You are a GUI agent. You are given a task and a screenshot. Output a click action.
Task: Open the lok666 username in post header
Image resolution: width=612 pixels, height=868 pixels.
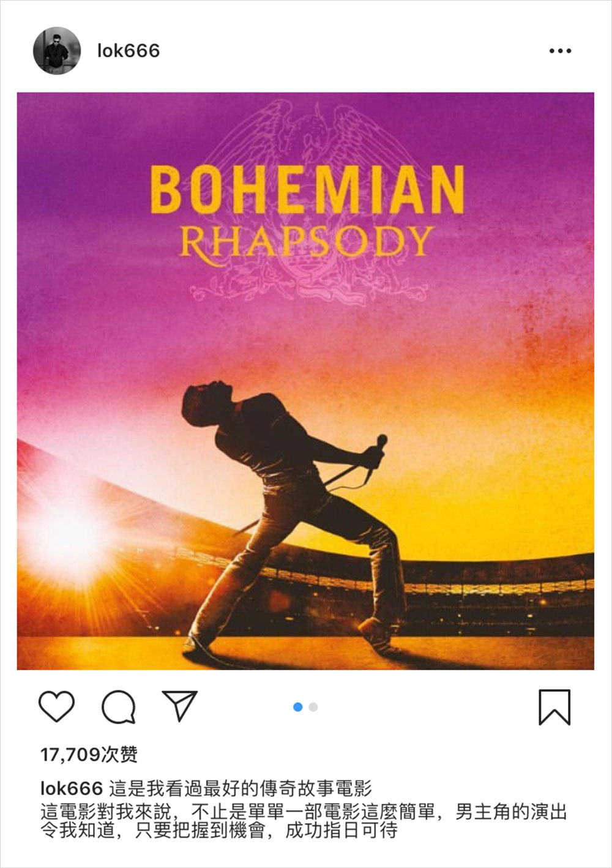(129, 51)
